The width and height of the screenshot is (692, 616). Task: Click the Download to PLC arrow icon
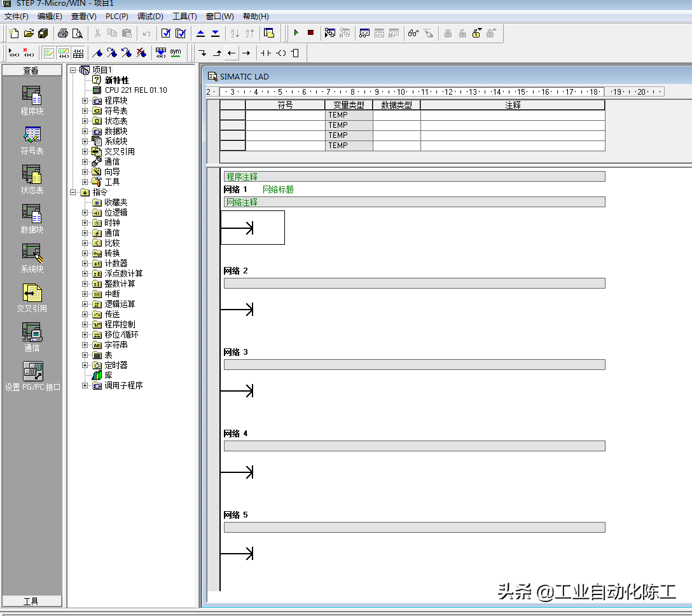[x=215, y=33]
